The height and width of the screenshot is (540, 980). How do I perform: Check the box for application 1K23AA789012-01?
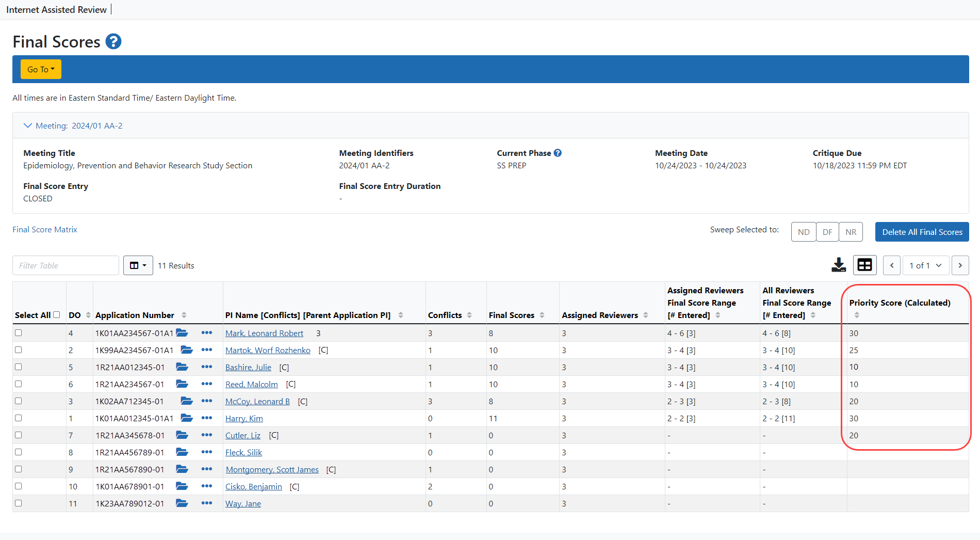click(19, 503)
